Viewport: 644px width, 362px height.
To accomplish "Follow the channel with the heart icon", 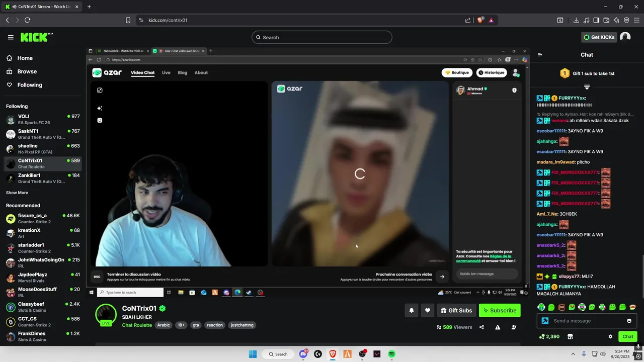I will (x=427, y=311).
